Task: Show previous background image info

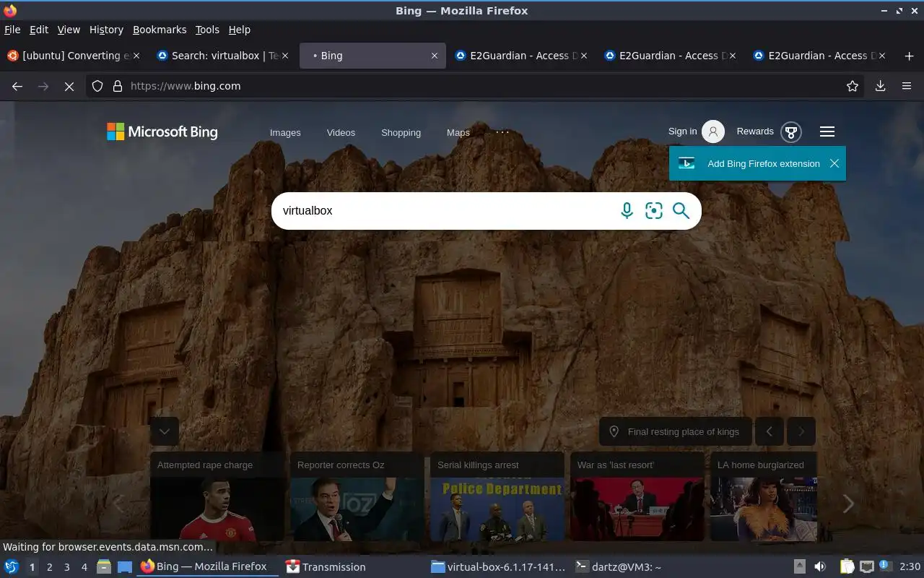Action: (770, 431)
